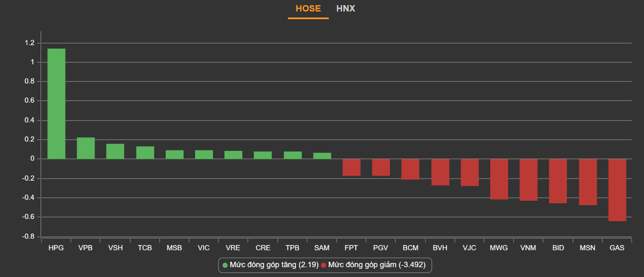Viewport: 644px width, 277px height.
Task: Click the VNM red bar
Action: tap(529, 180)
